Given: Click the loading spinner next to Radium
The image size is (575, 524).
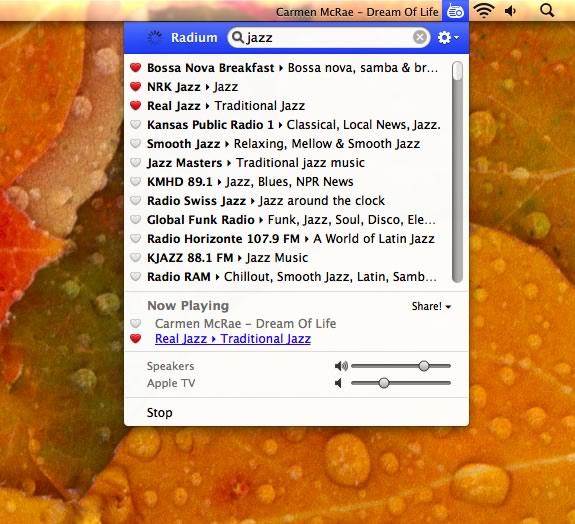Looking at the screenshot, I should [154, 37].
